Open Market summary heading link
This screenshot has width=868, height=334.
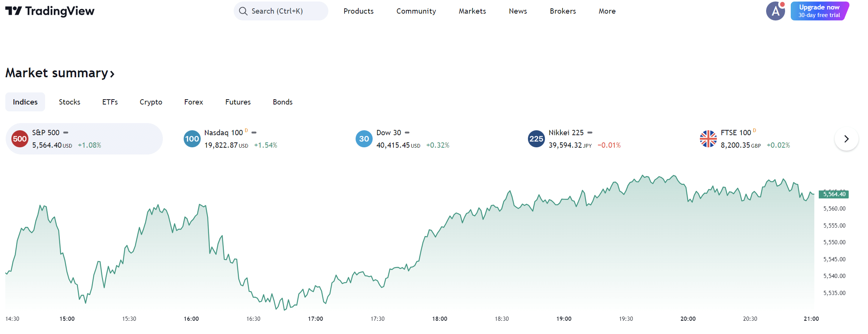pyautogui.click(x=60, y=73)
